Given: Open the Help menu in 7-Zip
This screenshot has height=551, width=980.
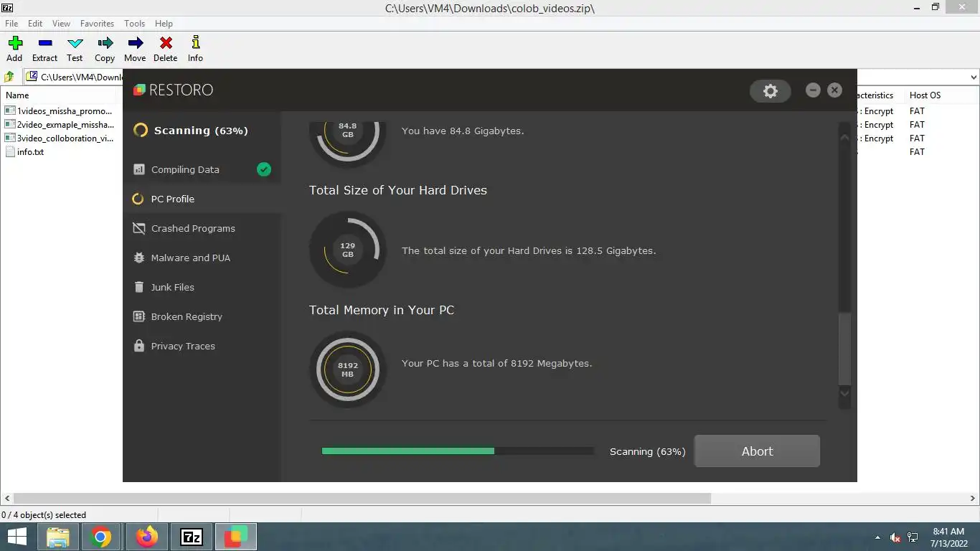Looking at the screenshot, I should (164, 24).
